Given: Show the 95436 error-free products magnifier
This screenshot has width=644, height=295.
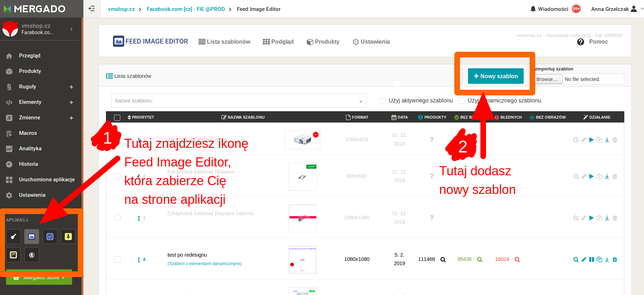Looking at the screenshot, I should pos(479,259).
